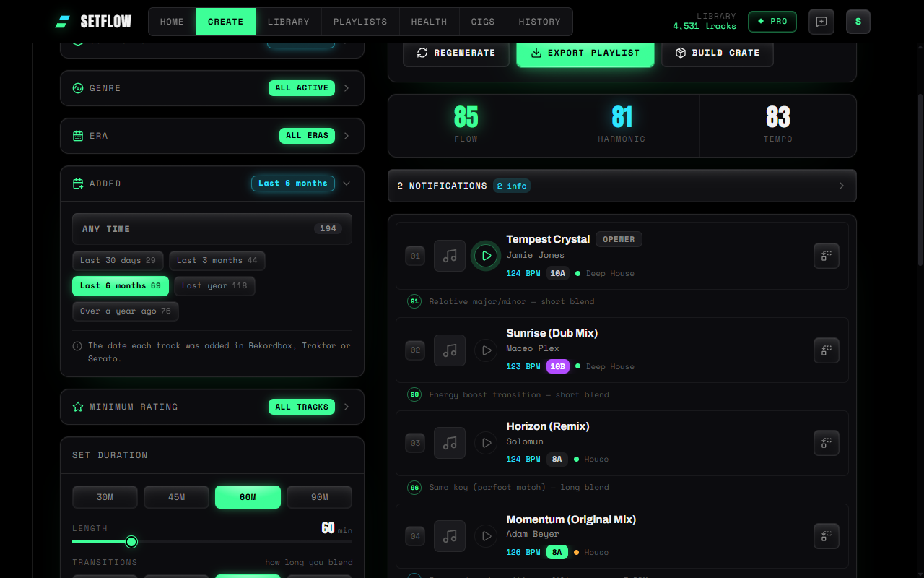Set duration to 30M

point(105,497)
